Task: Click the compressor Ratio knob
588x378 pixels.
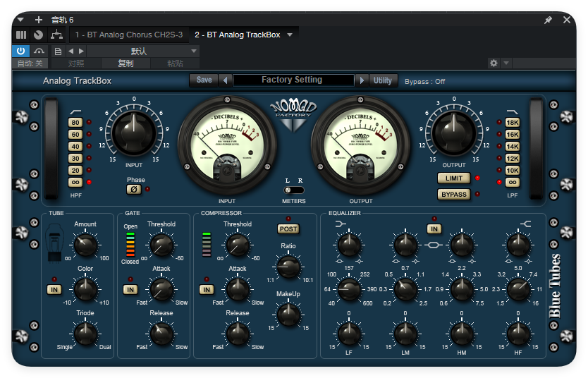Action: [288, 267]
